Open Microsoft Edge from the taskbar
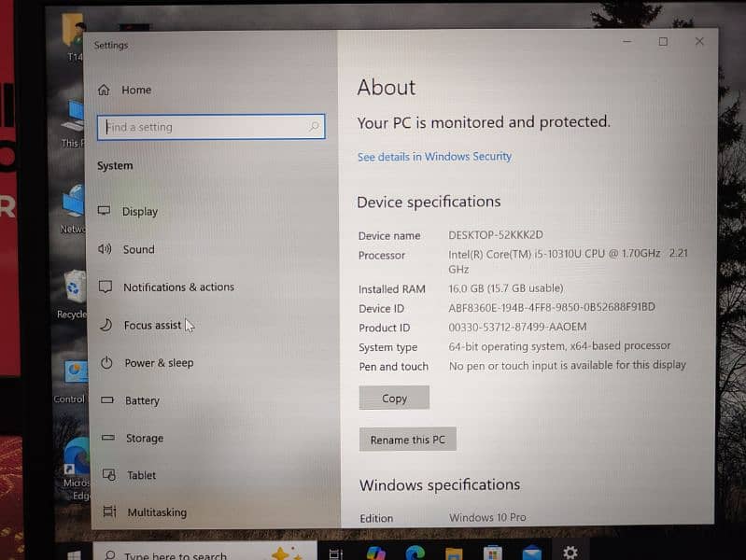The width and height of the screenshot is (746, 560). click(x=415, y=553)
